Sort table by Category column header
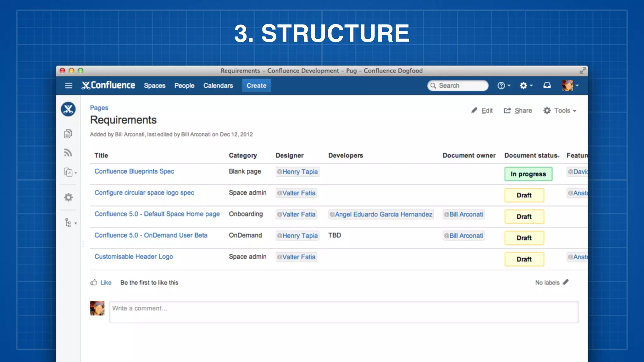The image size is (644, 362). [x=243, y=155]
